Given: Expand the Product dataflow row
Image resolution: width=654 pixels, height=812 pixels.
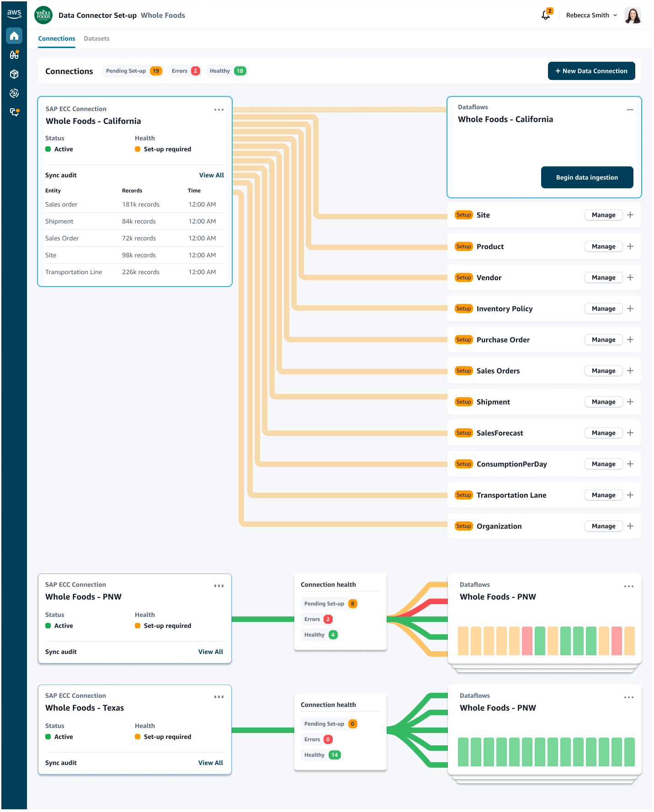Looking at the screenshot, I should coord(630,246).
